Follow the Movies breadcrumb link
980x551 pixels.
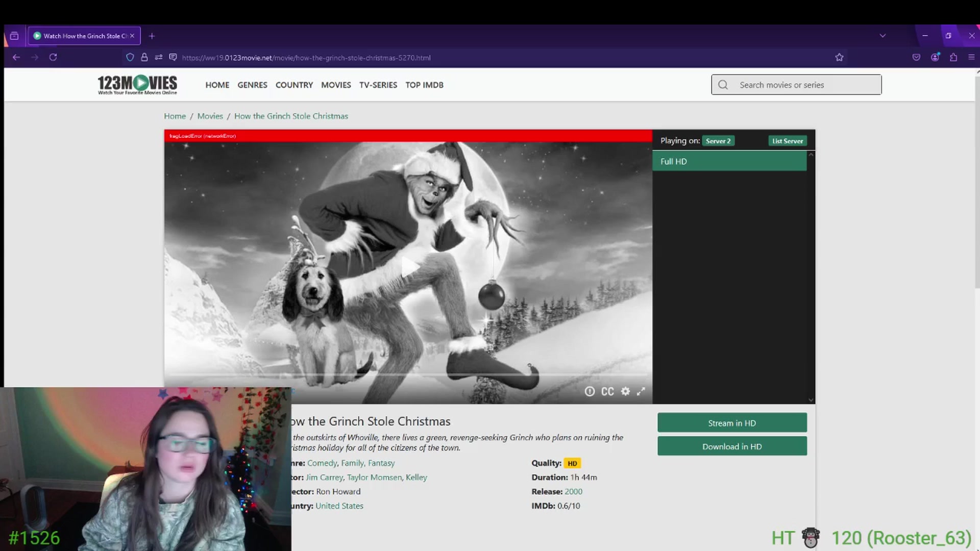tap(210, 116)
